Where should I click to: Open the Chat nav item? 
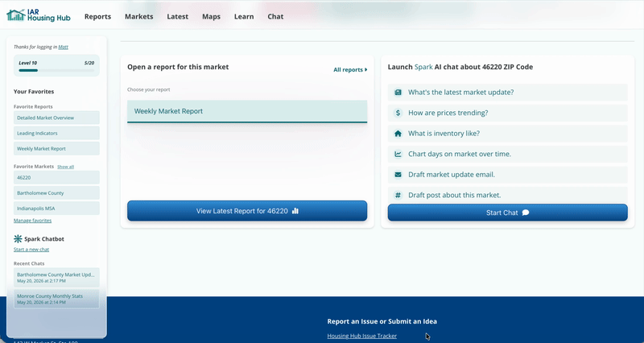click(x=275, y=16)
